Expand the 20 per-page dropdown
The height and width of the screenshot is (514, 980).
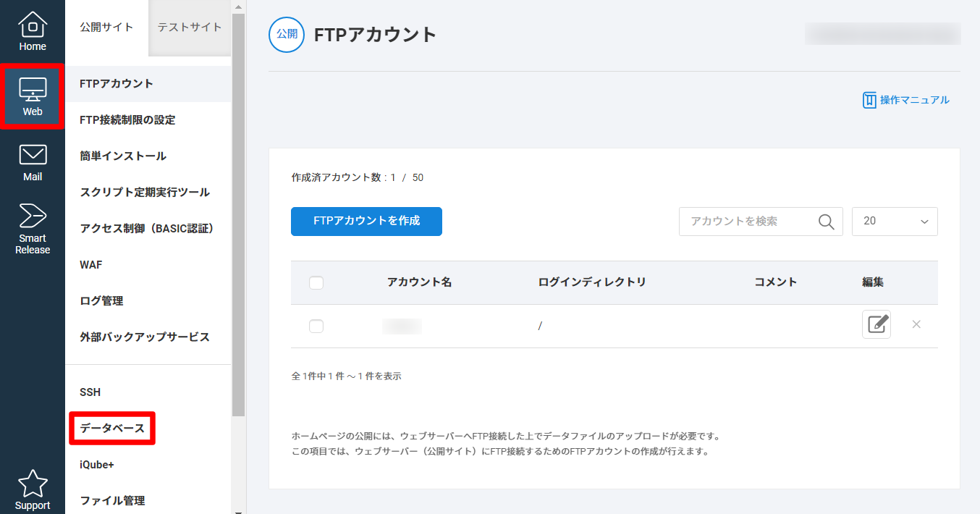click(895, 222)
